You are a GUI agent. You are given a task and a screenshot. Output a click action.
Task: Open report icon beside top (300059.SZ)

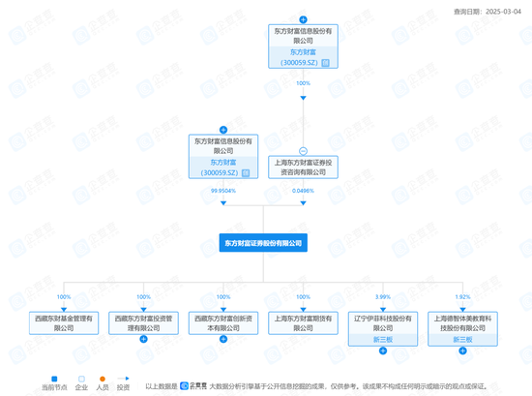pos(325,63)
